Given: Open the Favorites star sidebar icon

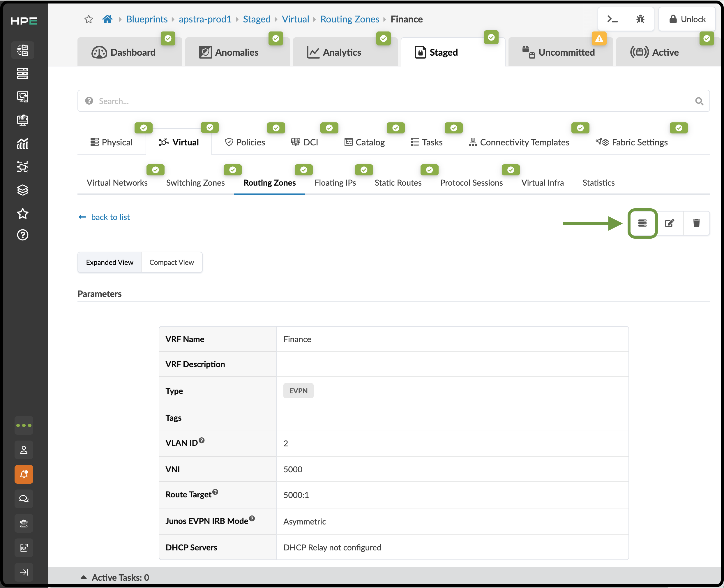Looking at the screenshot, I should coord(23,214).
